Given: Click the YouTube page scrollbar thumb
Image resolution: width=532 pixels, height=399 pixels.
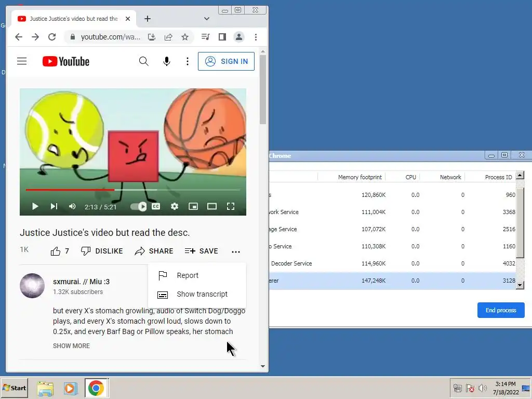Looking at the screenshot, I should point(263,89).
